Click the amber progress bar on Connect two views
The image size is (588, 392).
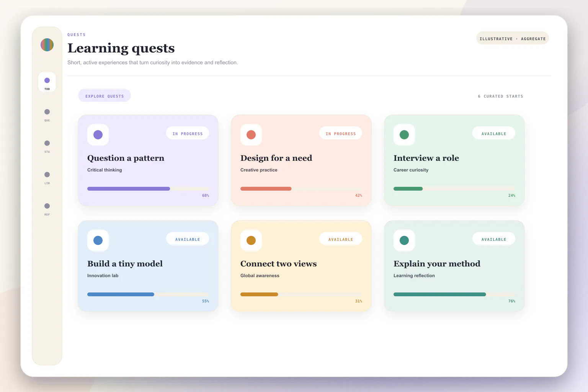(301, 294)
